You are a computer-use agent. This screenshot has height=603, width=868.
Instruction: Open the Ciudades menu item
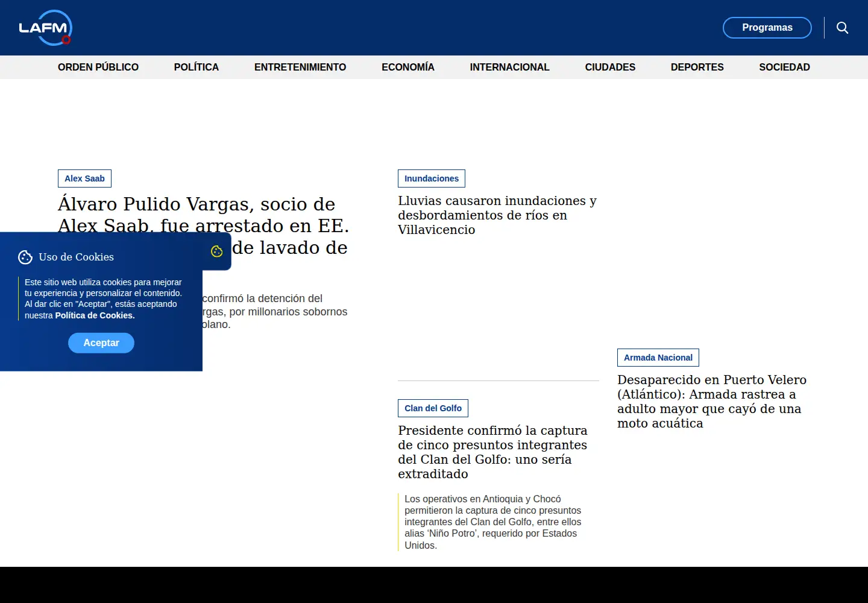click(x=610, y=67)
